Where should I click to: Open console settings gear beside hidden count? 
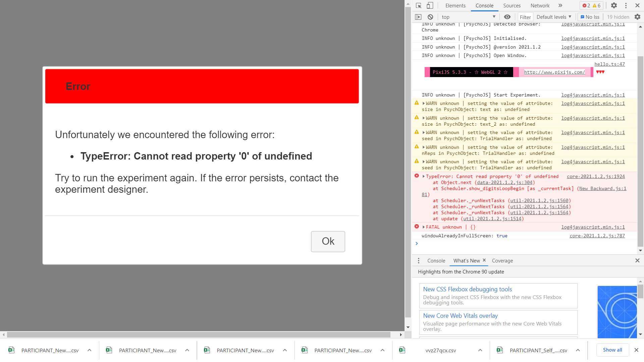tap(637, 17)
